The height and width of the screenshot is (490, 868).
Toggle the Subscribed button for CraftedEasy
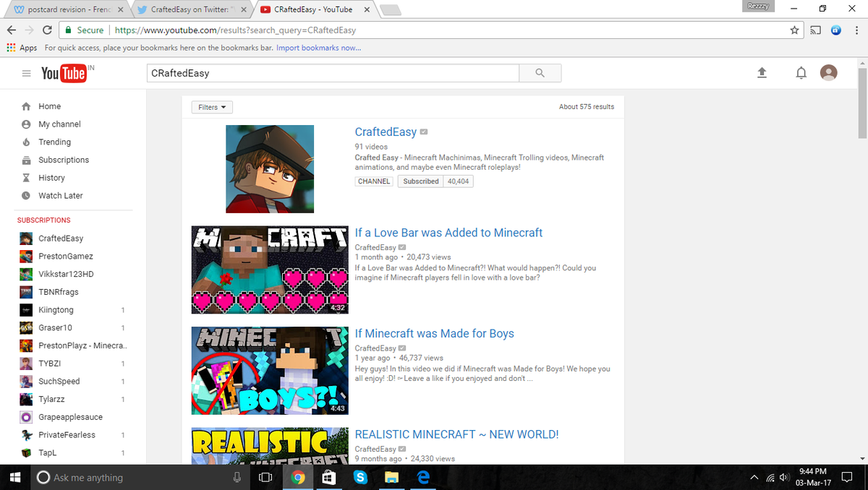(x=421, y=181)
